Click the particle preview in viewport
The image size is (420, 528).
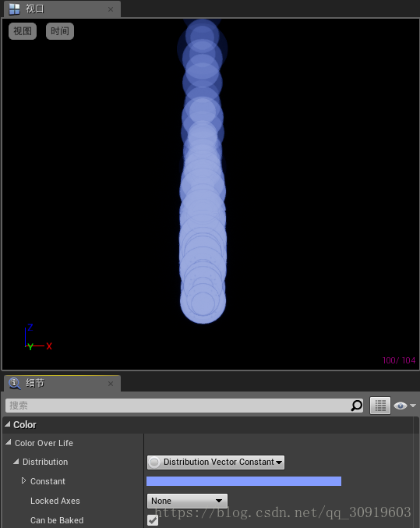(203, 171)
